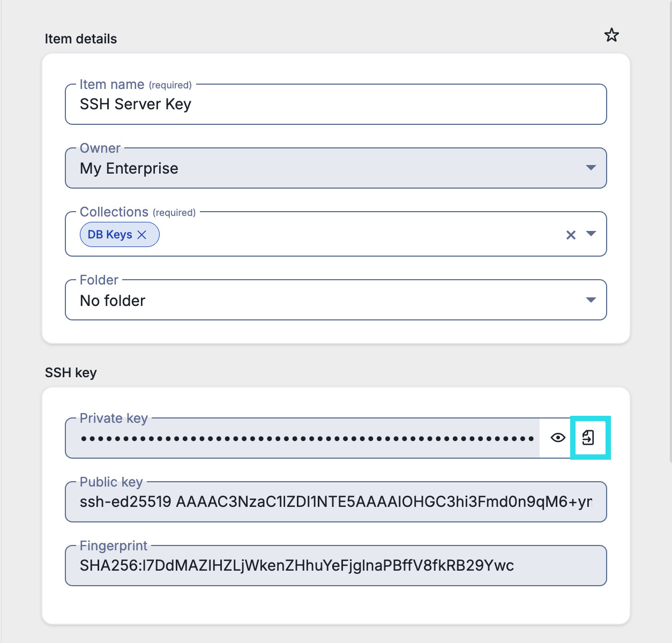Expand the Collections dropdown arrow

[591, 234]
